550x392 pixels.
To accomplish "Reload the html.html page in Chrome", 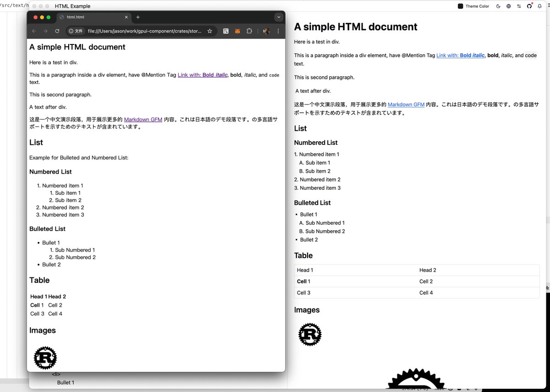I will coord(57,31).
